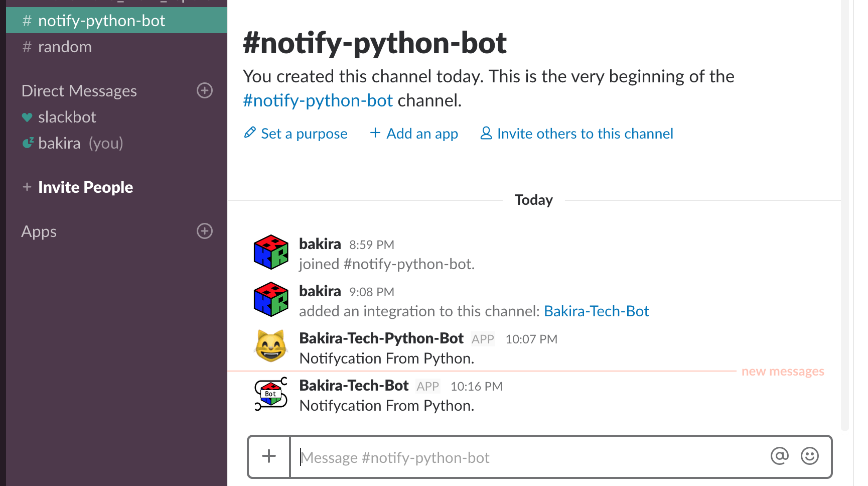Click Invite others to this channel link
This screenshot has height=486, width=868.
pos(585,134)
